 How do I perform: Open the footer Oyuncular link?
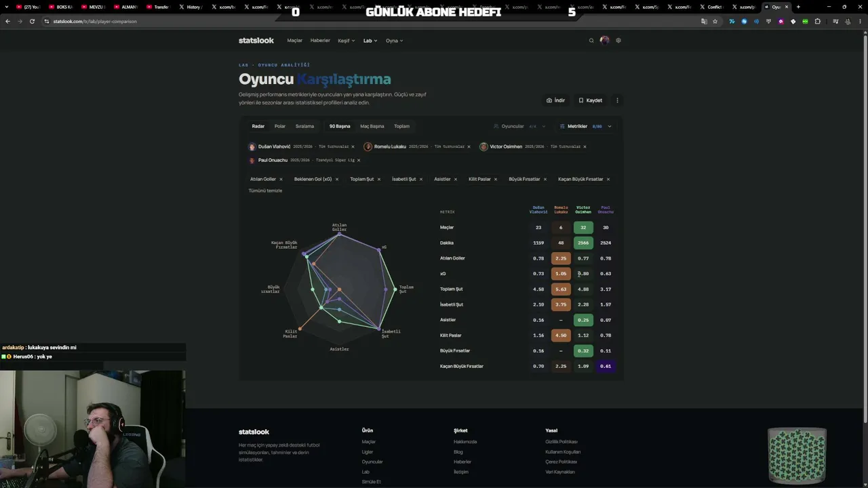pyautogui.click(x=372, y=462)
